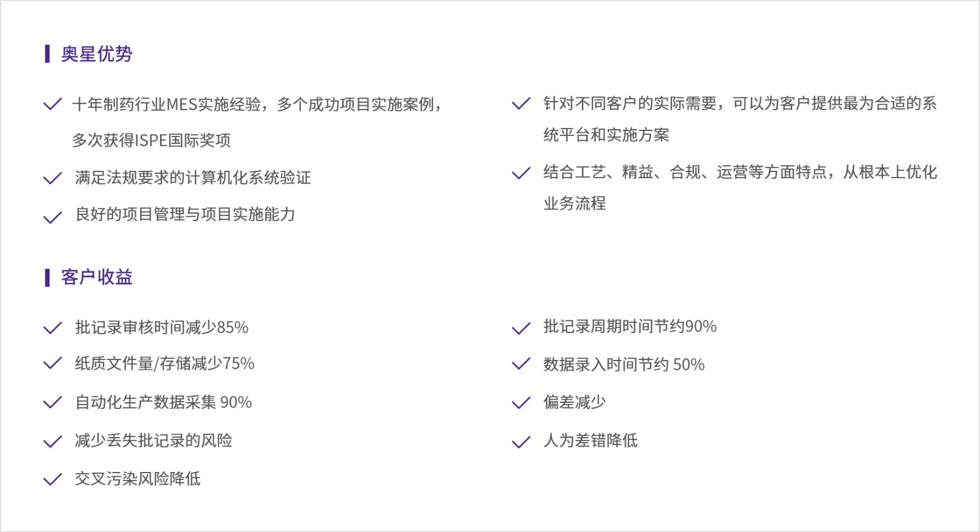This screenshot has height=532, width=980.
Task: Select the 奥星优势 section heading
Action: coord(97,54)
